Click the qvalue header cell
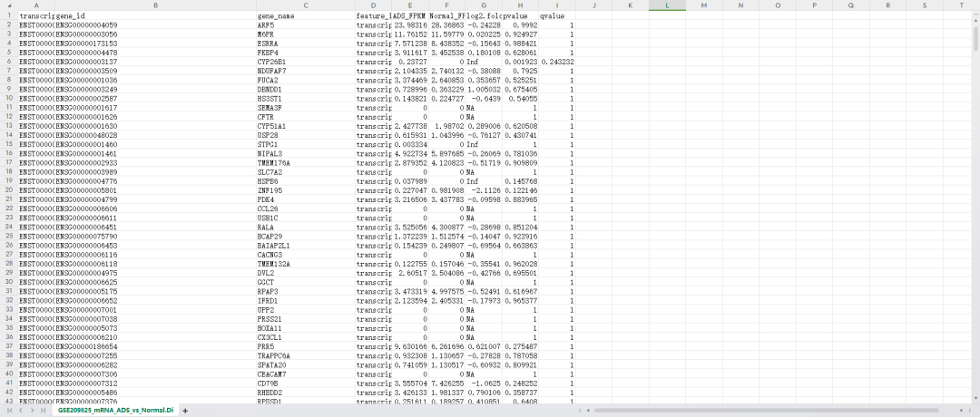Screen dimensions: 980x417 557,15
